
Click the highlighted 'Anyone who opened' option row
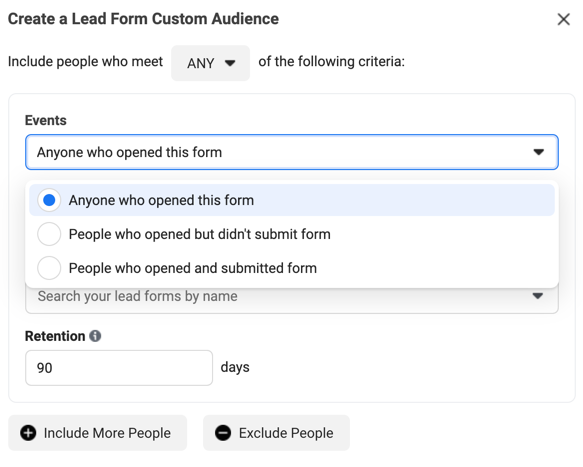click(292, 200)
